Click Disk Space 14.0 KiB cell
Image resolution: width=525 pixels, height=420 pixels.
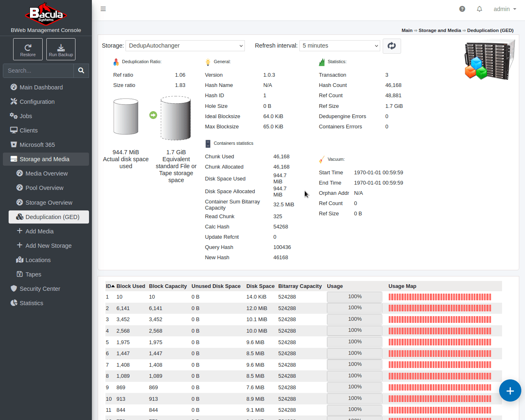[x=256, y=297]
